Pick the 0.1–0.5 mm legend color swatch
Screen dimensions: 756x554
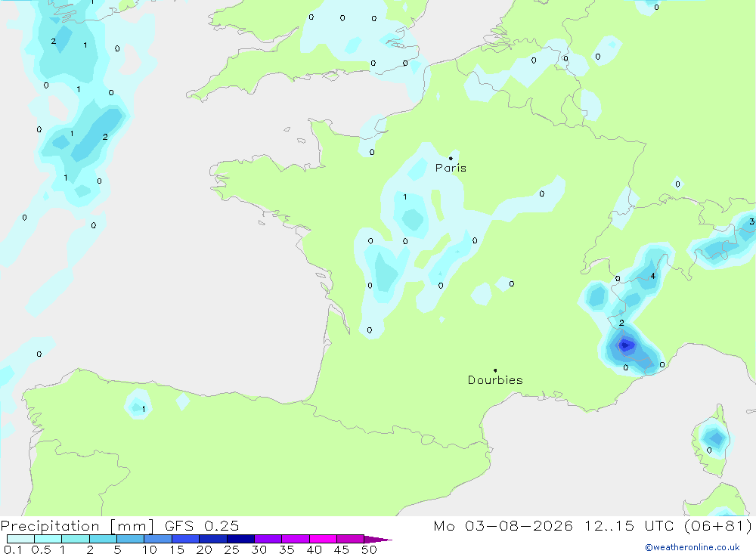coord(20,539)
